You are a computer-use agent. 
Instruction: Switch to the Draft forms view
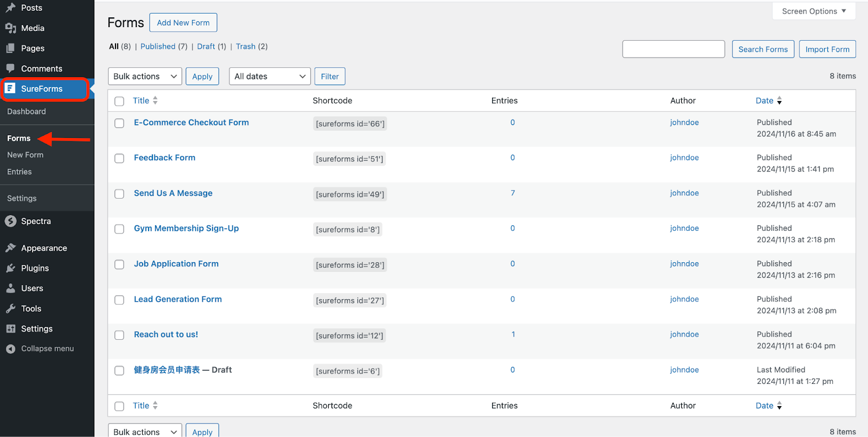206,47
